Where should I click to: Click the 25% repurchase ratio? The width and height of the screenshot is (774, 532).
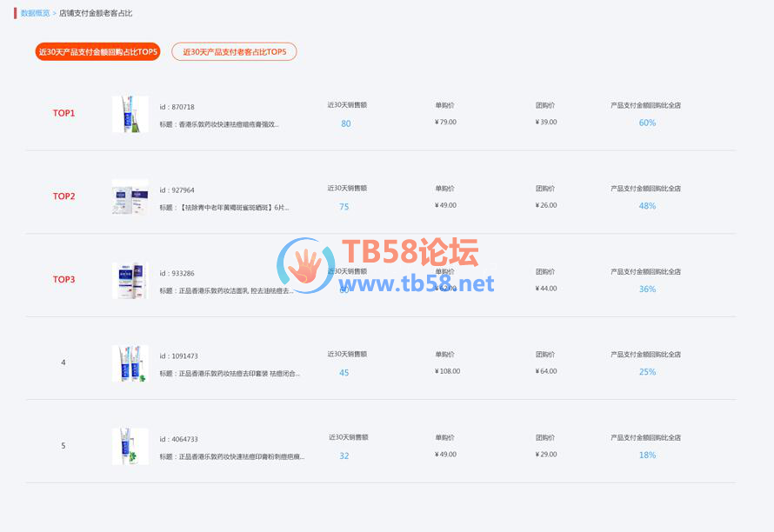pyautogui.click(x=647, y=371)
